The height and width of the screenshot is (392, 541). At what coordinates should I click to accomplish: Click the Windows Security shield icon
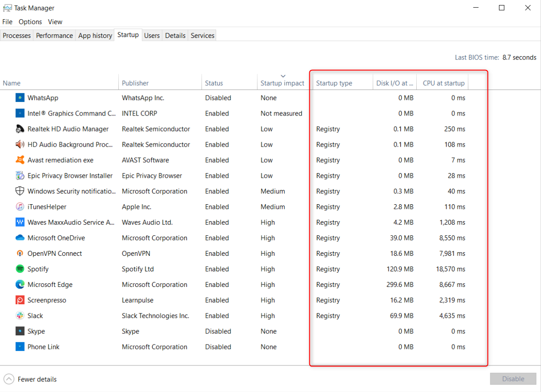(x=20, y=191)
